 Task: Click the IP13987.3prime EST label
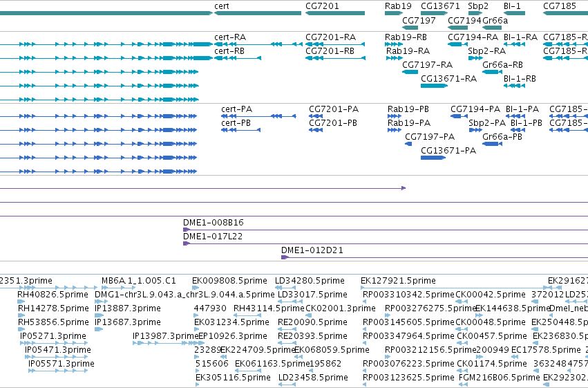(x=165, y=336)
